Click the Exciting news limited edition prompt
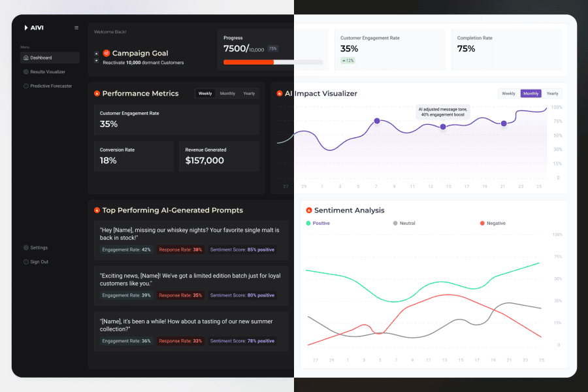 point(190,280)
